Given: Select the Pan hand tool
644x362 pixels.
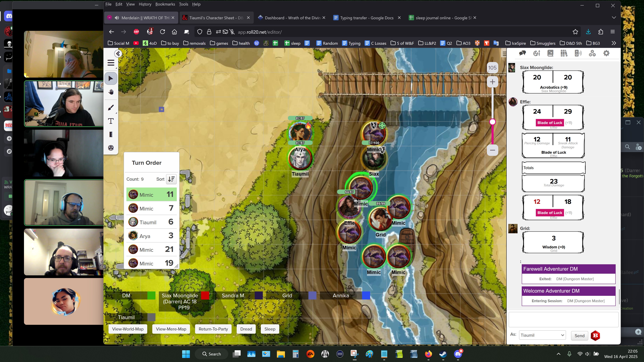Looking at the screenshot, I should [x=111, y=92].
